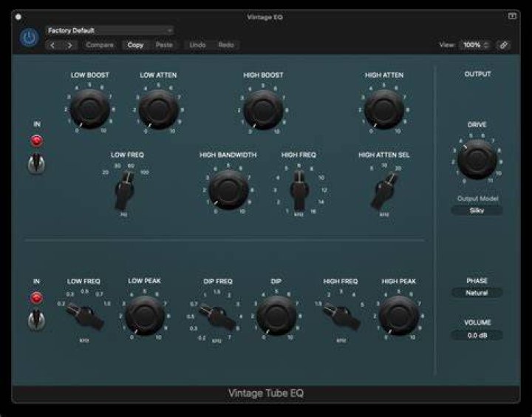
Task: Click the DIP knob
Action: point(276,316)
